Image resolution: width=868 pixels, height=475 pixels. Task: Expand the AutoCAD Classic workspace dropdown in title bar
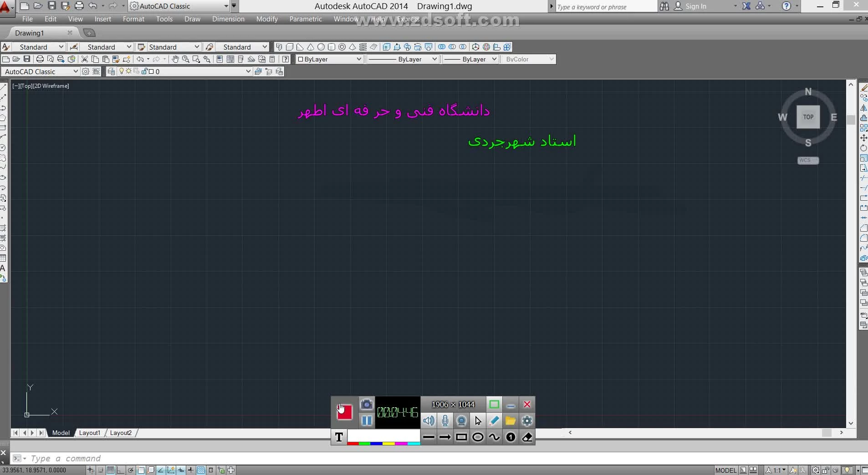point(226,6)
